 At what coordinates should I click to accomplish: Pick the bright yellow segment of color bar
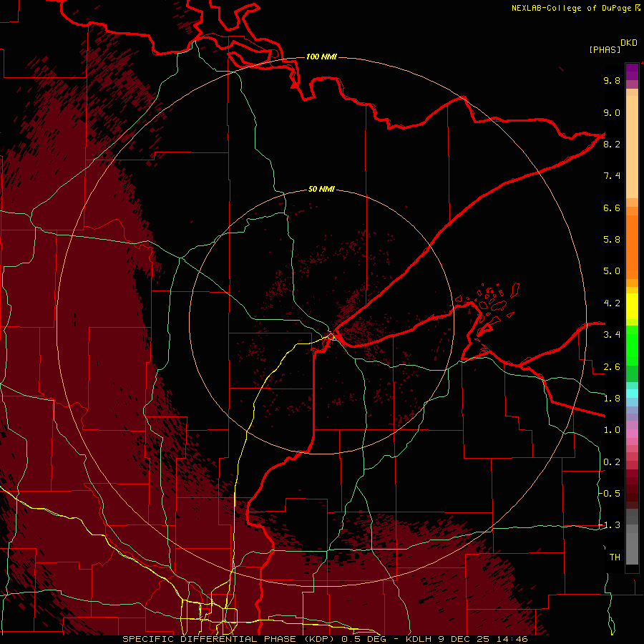click(x=632, y=306)
